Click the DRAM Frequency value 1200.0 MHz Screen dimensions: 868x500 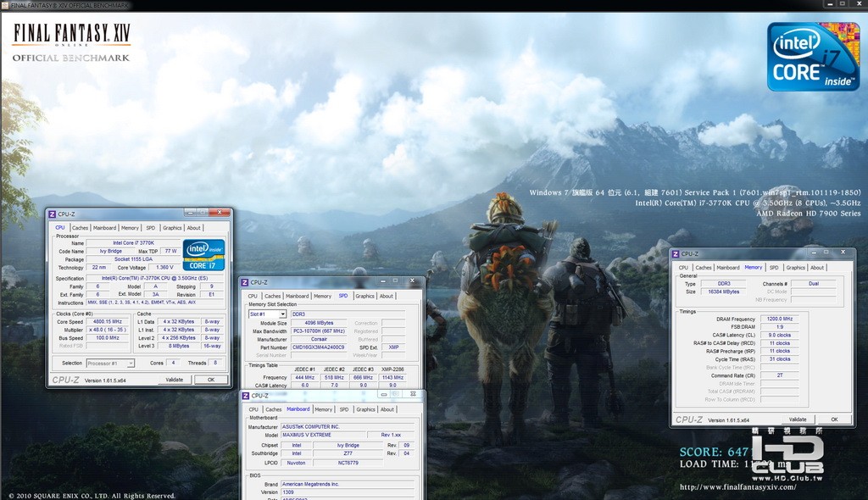[780, 319]
